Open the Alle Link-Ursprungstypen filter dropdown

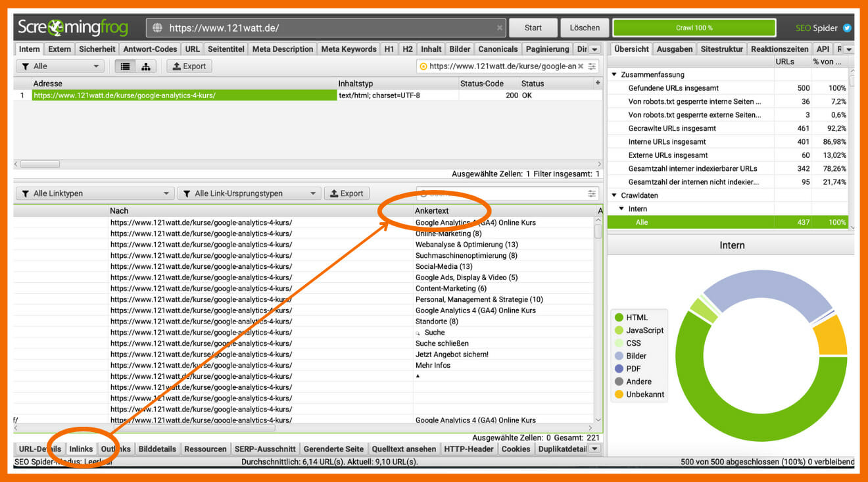coord(249,194)
